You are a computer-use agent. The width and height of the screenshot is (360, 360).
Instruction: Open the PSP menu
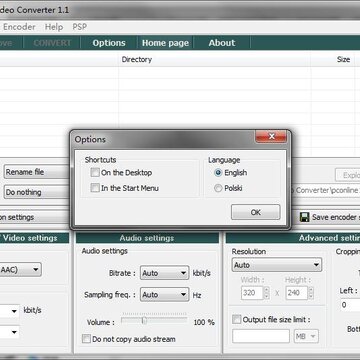point(79,27)
